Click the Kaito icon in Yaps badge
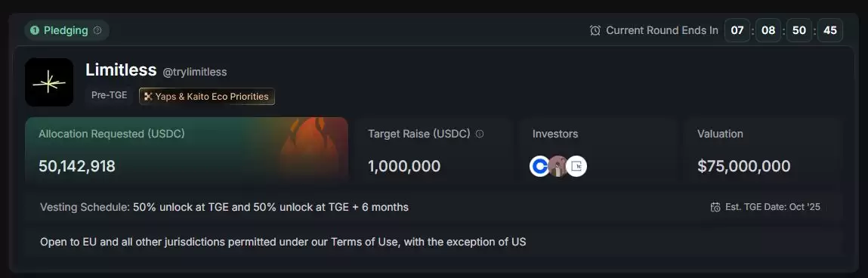Viewport: 868px width, 278px height. pyautogui.click(x=148, y=97)
